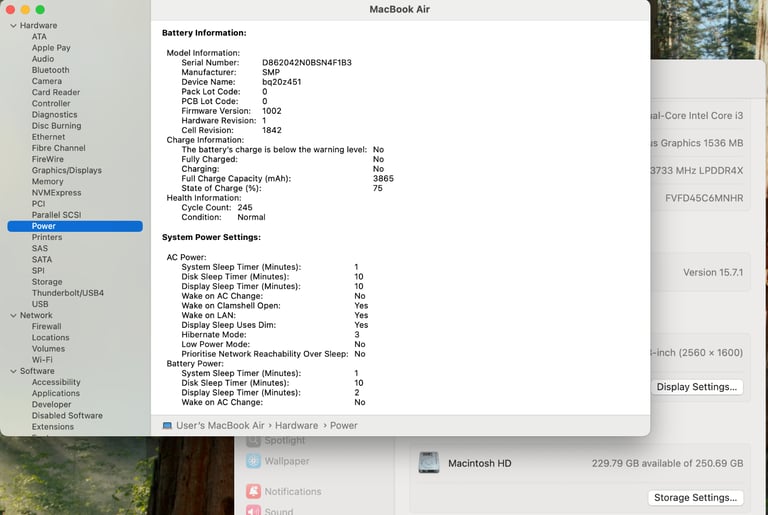Collapse the Hardware section chevron
768x515 pixels.
[x=13, y=25]
